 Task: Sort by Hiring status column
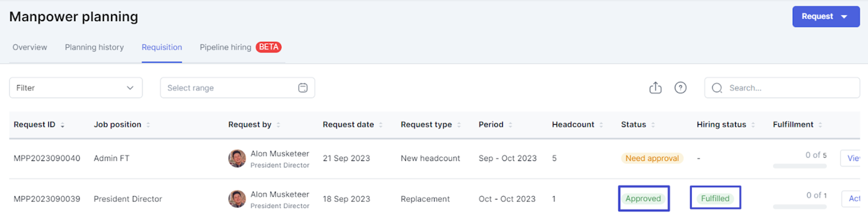coord(753,125)
